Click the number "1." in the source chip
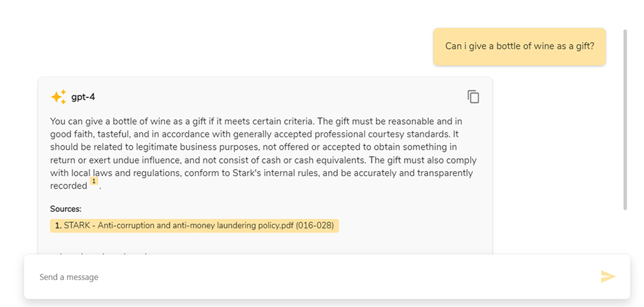Image resolution: width=644 pixels, height=307 pixels. 59,226
